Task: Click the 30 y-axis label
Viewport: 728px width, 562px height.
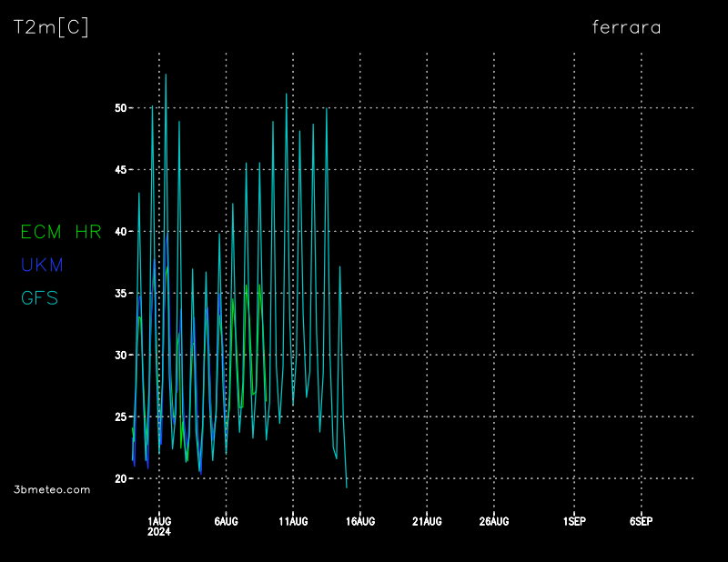Action: click(120, 355)
